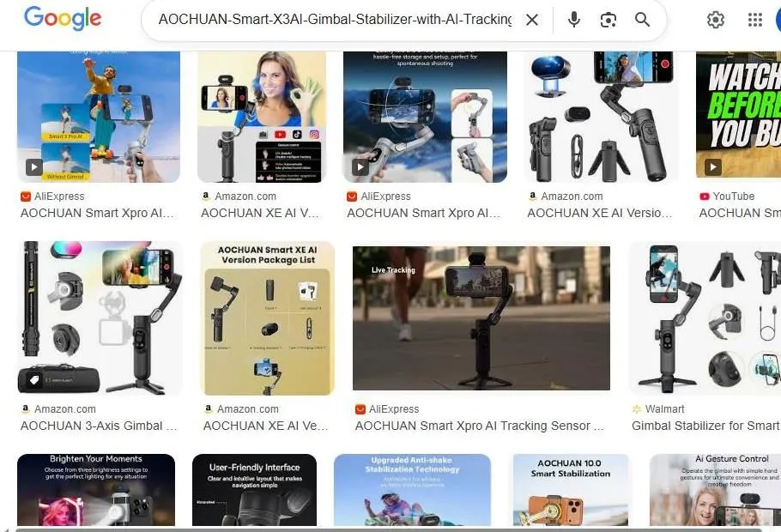Open the AOCHUAN 3-Axis Gimbal Amazon image

tap(100, 318)
